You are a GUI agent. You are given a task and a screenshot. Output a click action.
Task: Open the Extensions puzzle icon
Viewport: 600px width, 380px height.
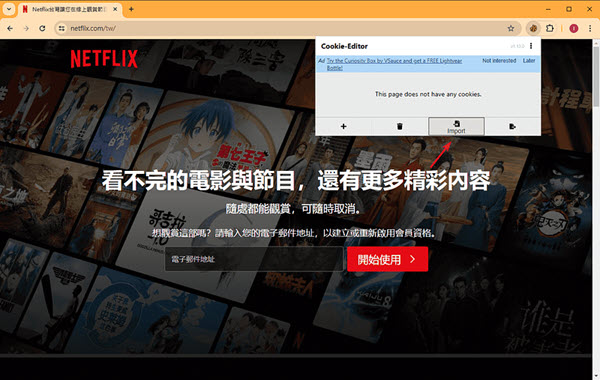click(x=549, y=28)
